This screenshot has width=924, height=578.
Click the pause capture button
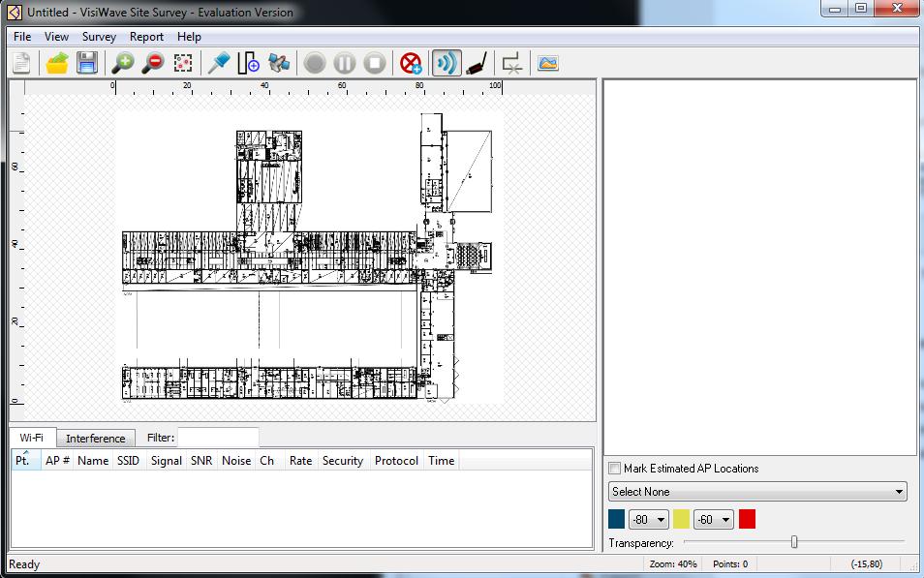click(x=345, y=63)
